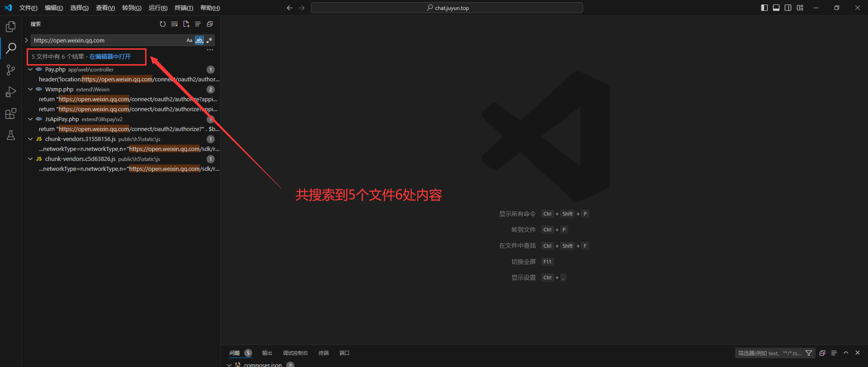Open first Wxmp.php return match line

click(x=128, y=99)
